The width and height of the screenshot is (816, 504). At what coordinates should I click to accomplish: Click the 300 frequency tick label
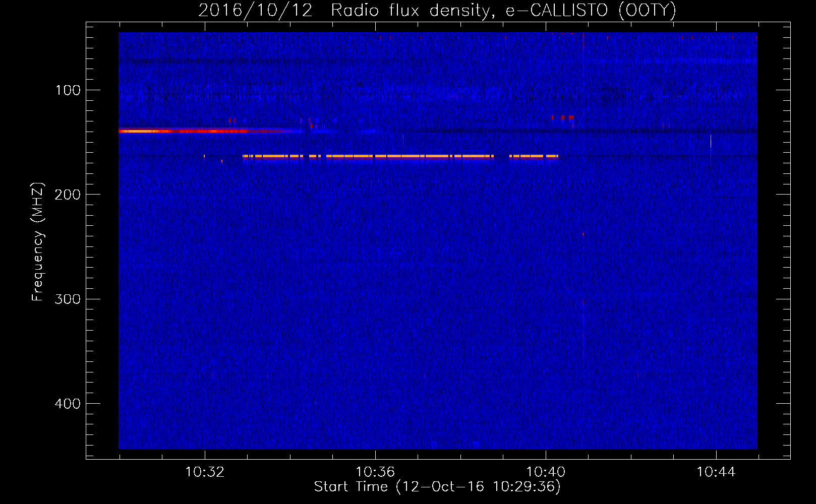coord(68,299)
